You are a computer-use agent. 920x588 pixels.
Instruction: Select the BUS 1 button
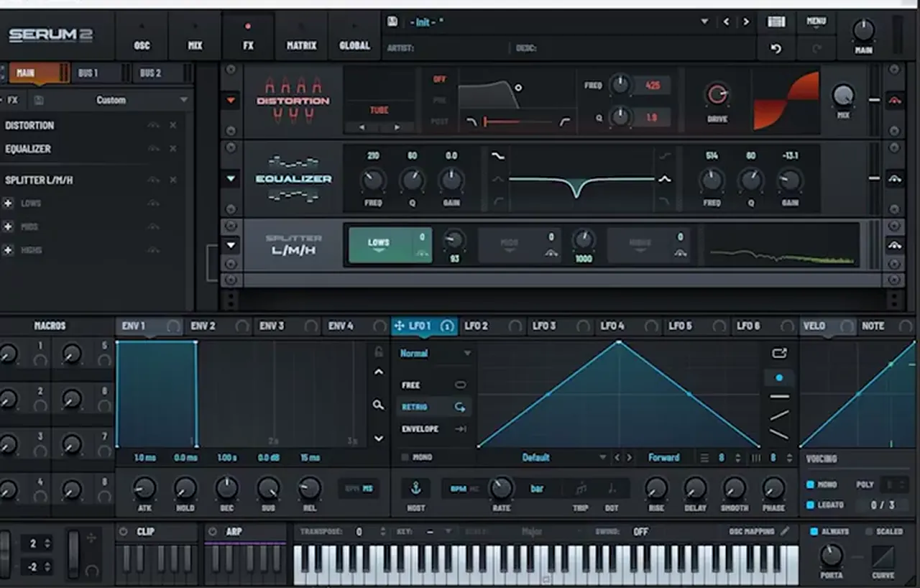point(88,73)
